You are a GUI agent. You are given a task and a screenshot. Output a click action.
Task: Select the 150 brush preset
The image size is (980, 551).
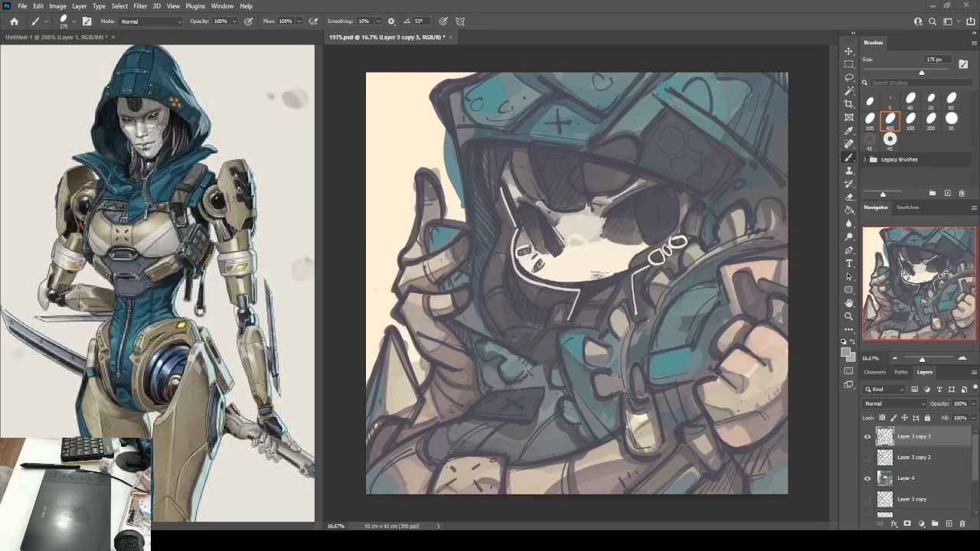[x=910, y=120]
